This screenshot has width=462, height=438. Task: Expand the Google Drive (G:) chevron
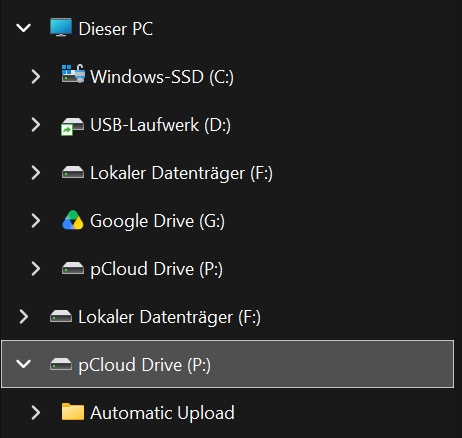(x=36, y=220)
